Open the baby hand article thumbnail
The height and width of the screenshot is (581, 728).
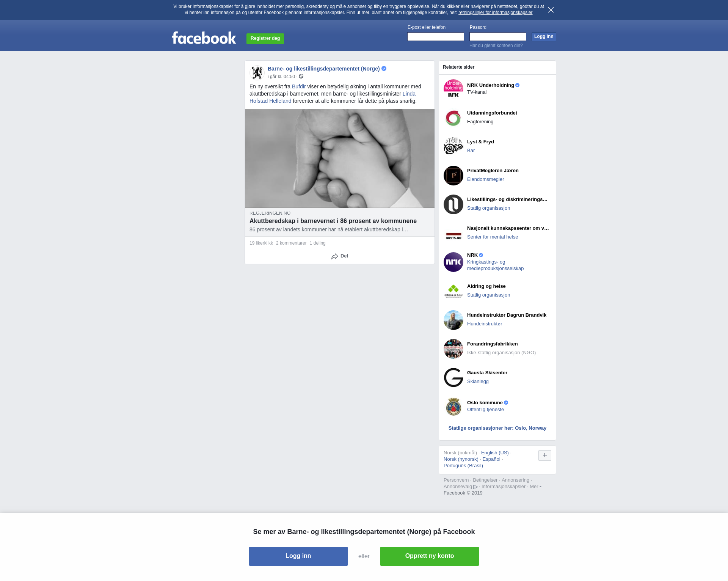(339, 158)
